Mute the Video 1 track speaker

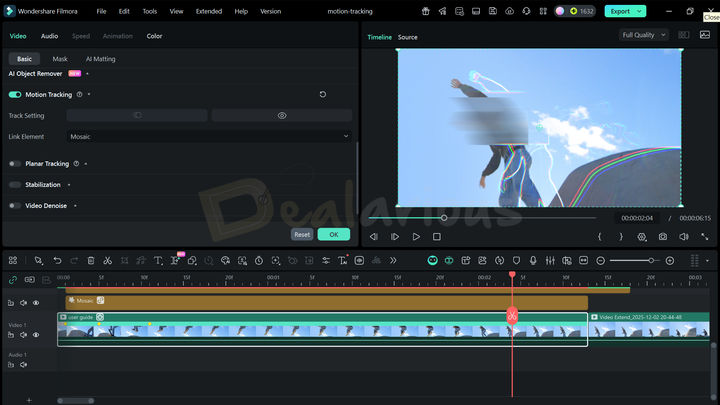pyautogui.click(x=23, y=335)
